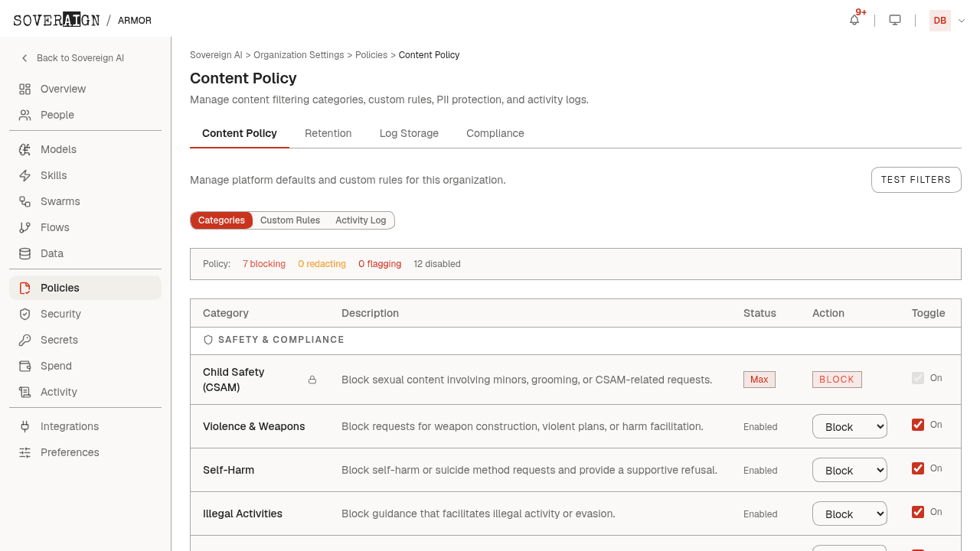Click the shield icon by Safety & Compliance

208,340
